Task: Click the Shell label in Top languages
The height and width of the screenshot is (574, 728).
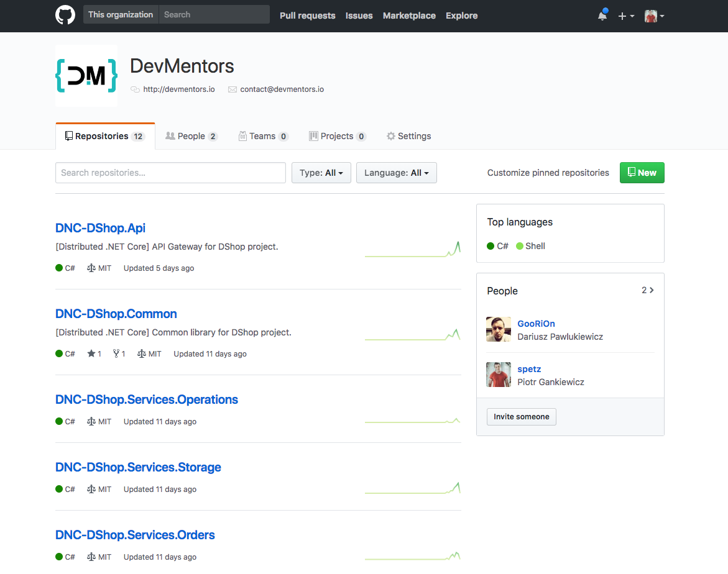Action: click(535, 246)
